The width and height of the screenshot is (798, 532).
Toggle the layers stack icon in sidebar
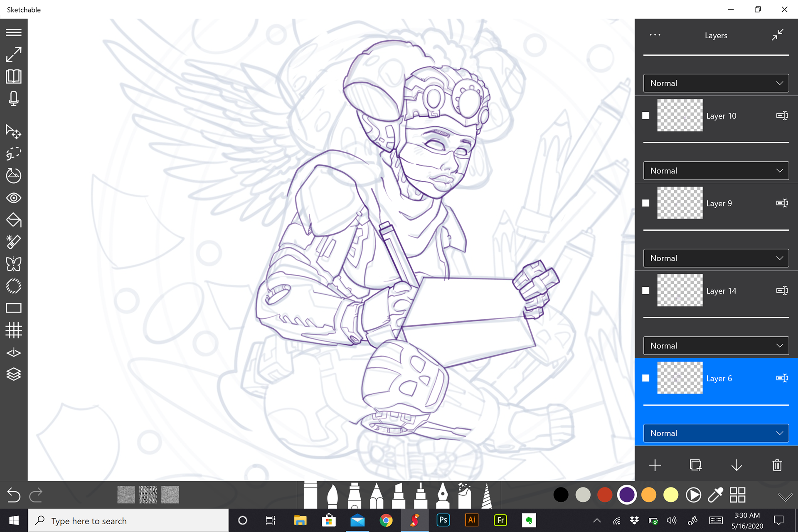click(14, 374)
